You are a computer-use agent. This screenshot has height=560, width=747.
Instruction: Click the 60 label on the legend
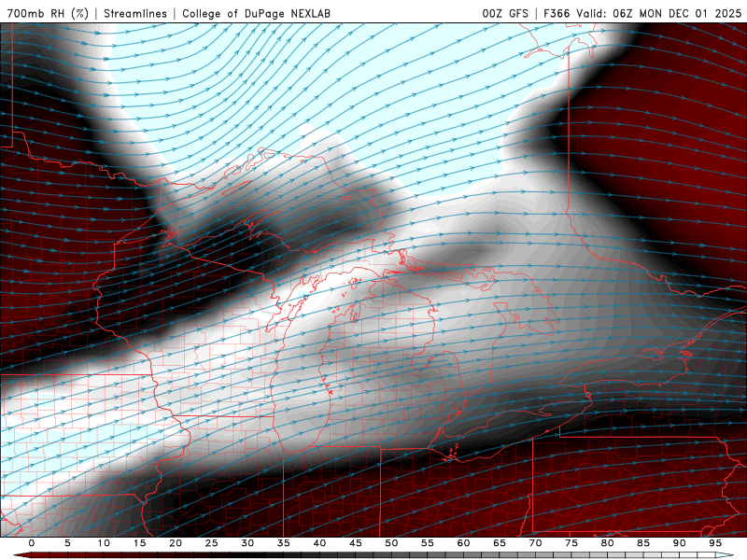pyautogui.click(x=463, y=543)
